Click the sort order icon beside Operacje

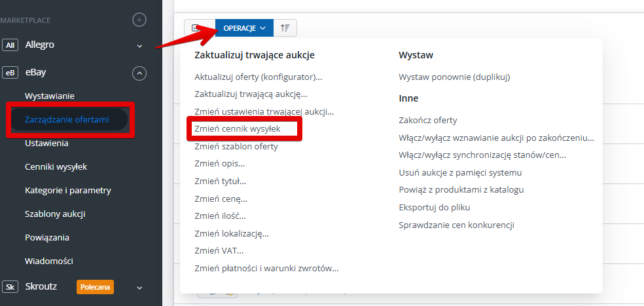pyautogui.click(x=285, y=28)
